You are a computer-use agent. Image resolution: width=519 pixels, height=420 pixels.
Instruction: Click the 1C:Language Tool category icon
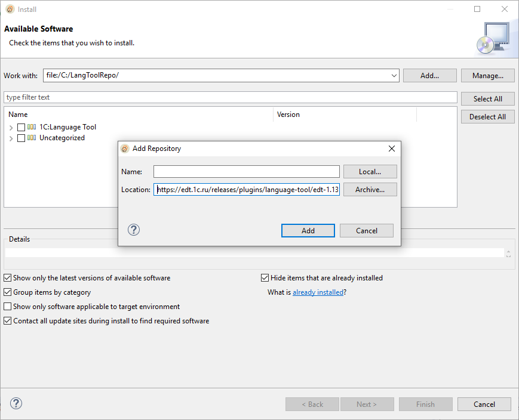[32, 127]
